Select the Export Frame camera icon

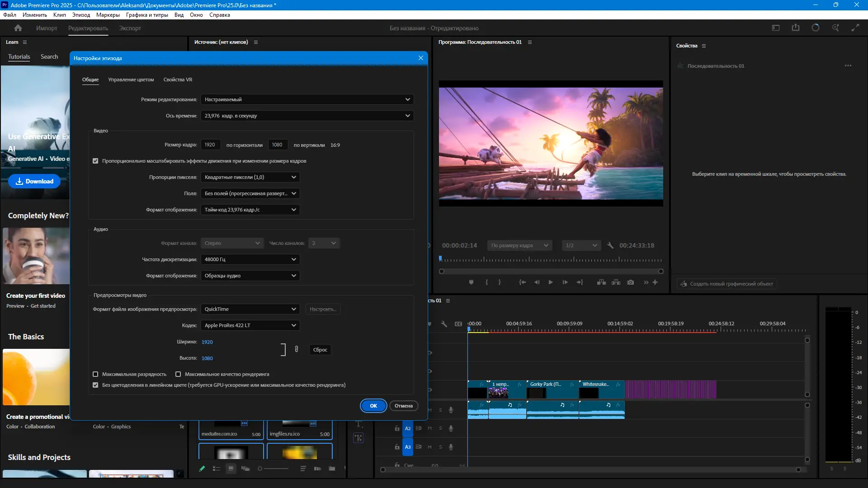coord(631,282)
